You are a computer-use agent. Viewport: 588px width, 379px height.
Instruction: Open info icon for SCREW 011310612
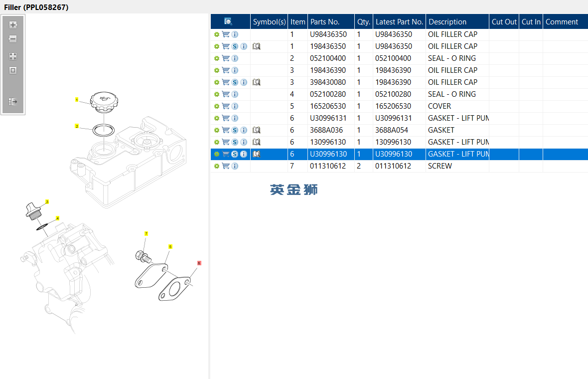[235, 166]
